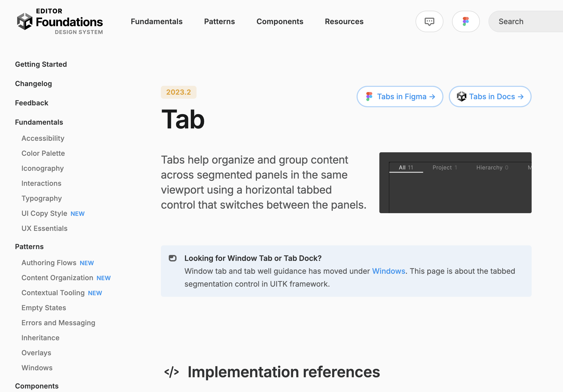Open Windows in the sidebar
The image size is (563, 392).
coord(37,368)
